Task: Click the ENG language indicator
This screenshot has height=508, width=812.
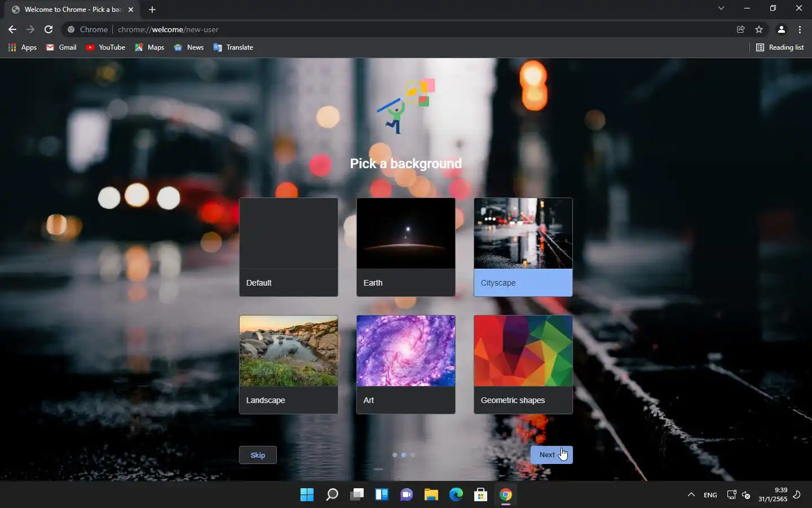Action: [x=710, y=495]
